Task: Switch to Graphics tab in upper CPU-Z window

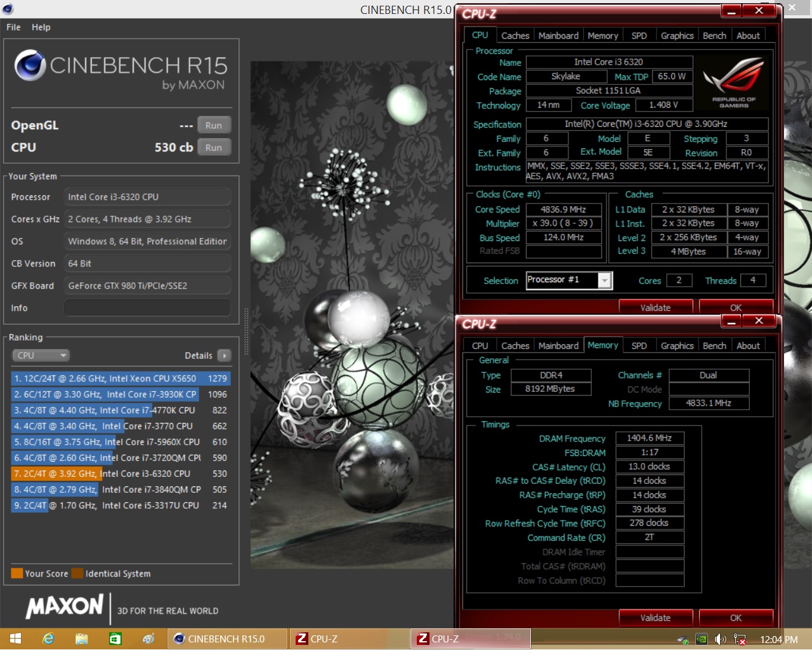Action: pyautogui.click(x=677, y=36)
